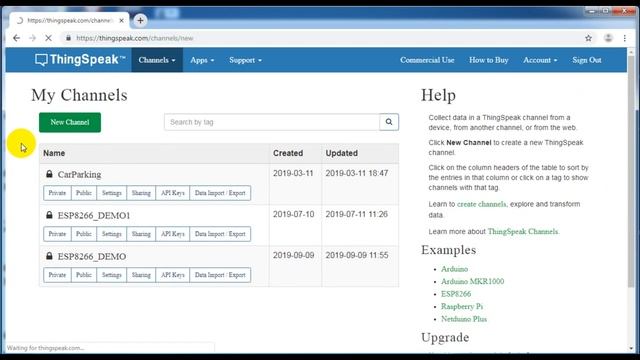The image size is (640, 360).
Task: Open the Netduino Plus example link
Action: [x=464, y=319]
